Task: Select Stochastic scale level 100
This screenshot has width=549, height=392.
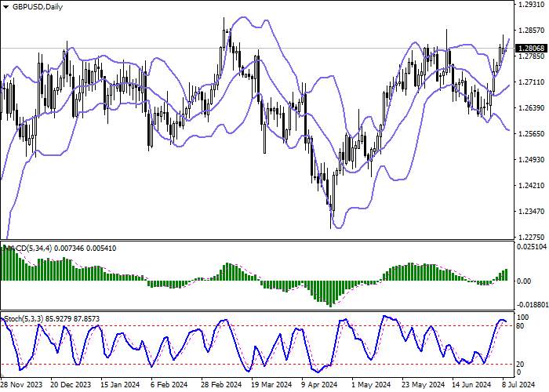Action: 523,318
